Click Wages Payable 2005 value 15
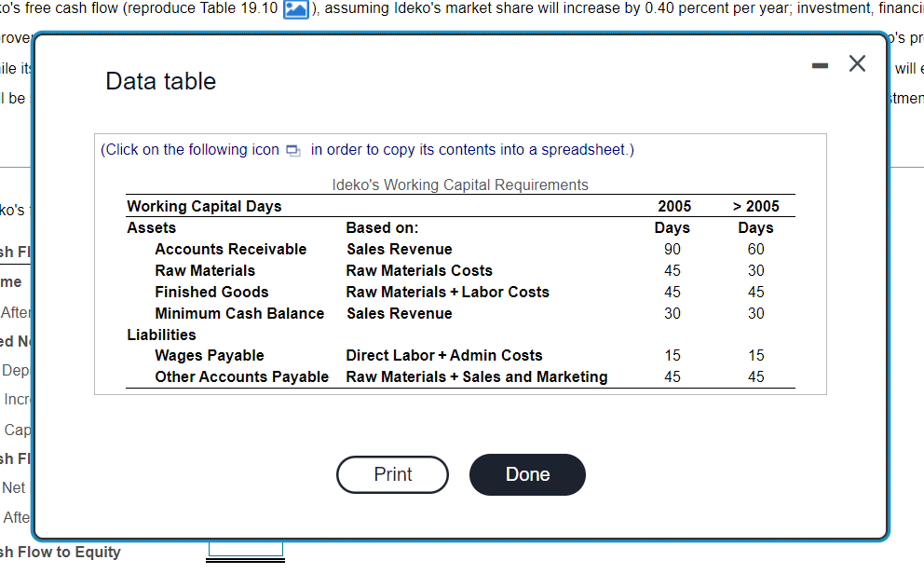 coord(673,355)
